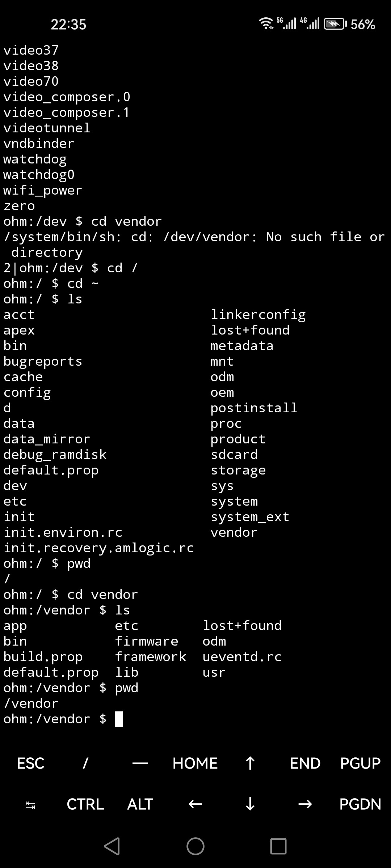Tap the ESC extra key

click(x=31, y=763)
